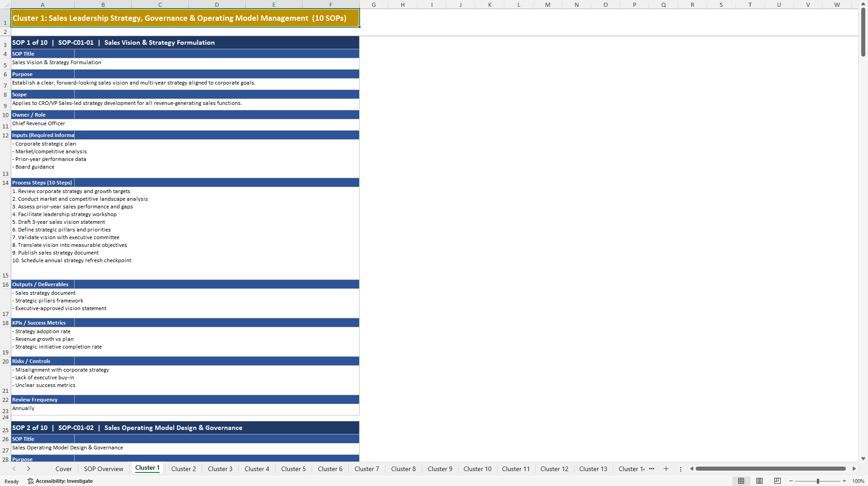Switch to Cluster 7 sheet tab
Viewport: 868px width, 486px height.
point(367,469)
